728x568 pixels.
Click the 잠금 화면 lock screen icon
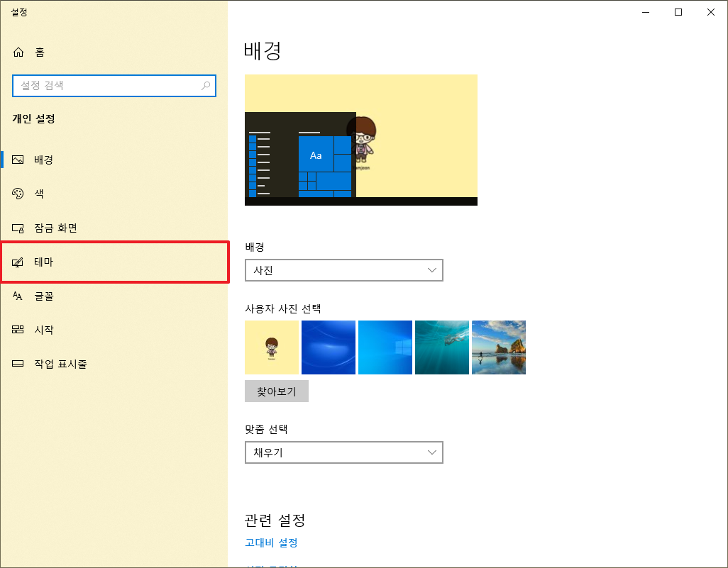(18, 228)
